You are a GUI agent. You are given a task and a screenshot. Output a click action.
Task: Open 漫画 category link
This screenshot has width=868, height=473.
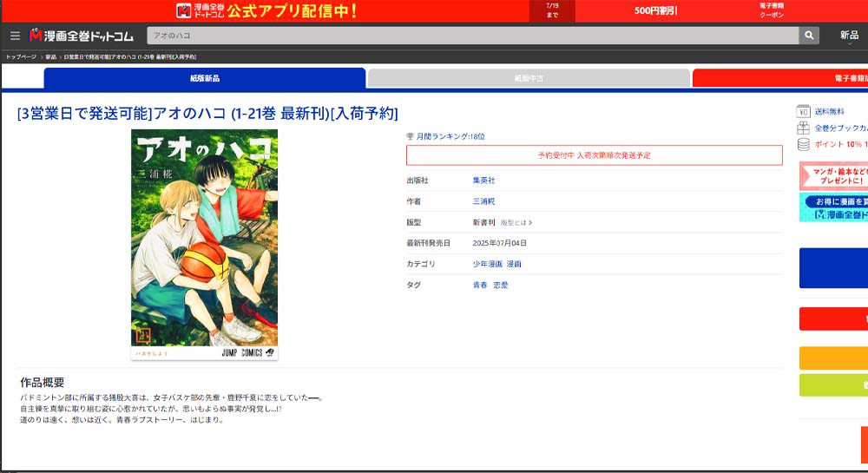coord(514,264)
